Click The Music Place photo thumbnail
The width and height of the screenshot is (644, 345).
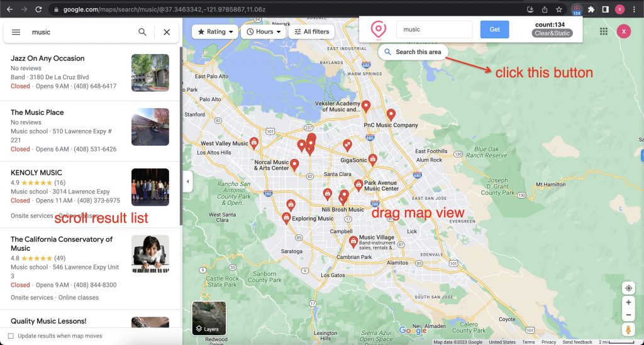coord(150,127)
